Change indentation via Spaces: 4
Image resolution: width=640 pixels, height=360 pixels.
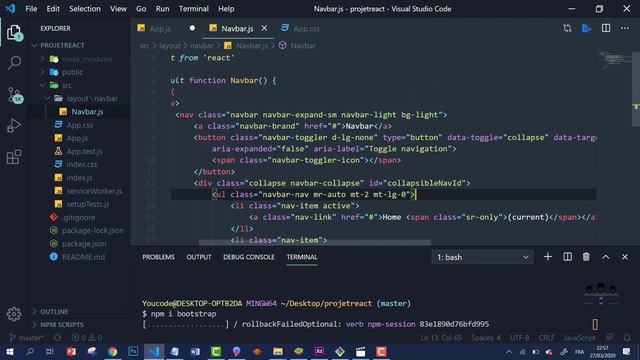[486, 338]
